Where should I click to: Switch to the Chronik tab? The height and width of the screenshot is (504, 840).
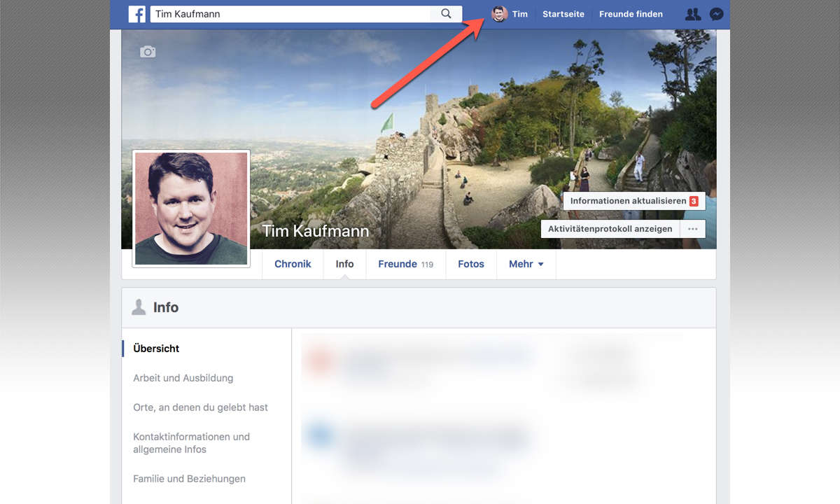click(293, 264)
